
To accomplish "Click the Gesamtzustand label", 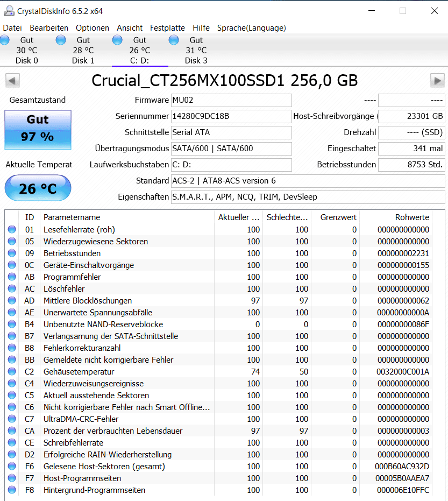I will tap(37, 100).
